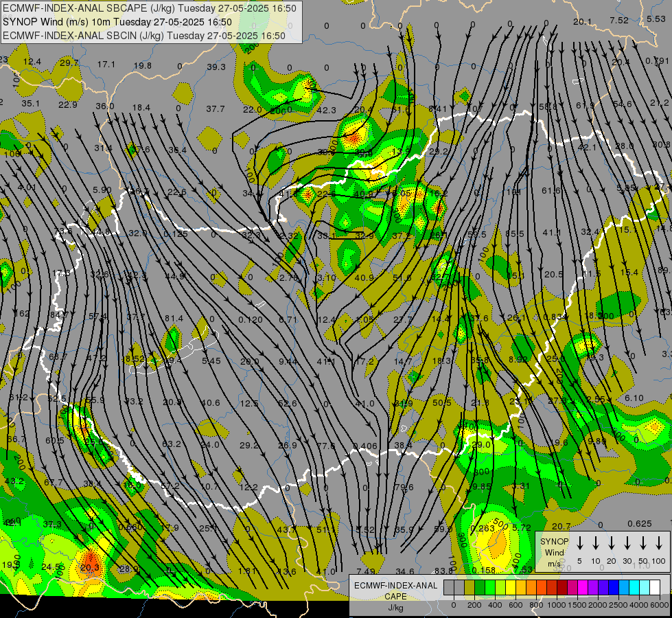The width and height of the screenshot is (672, 618).
Task: Click map value 7.52
Action: pos(619,20)
